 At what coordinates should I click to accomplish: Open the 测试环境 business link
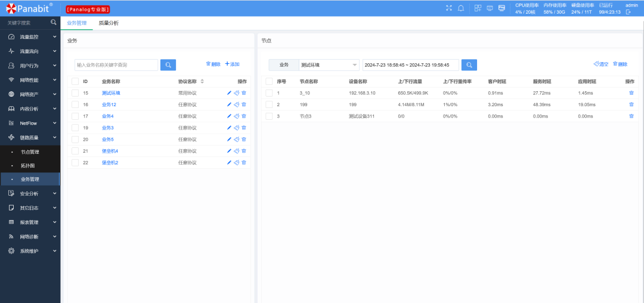111,93
